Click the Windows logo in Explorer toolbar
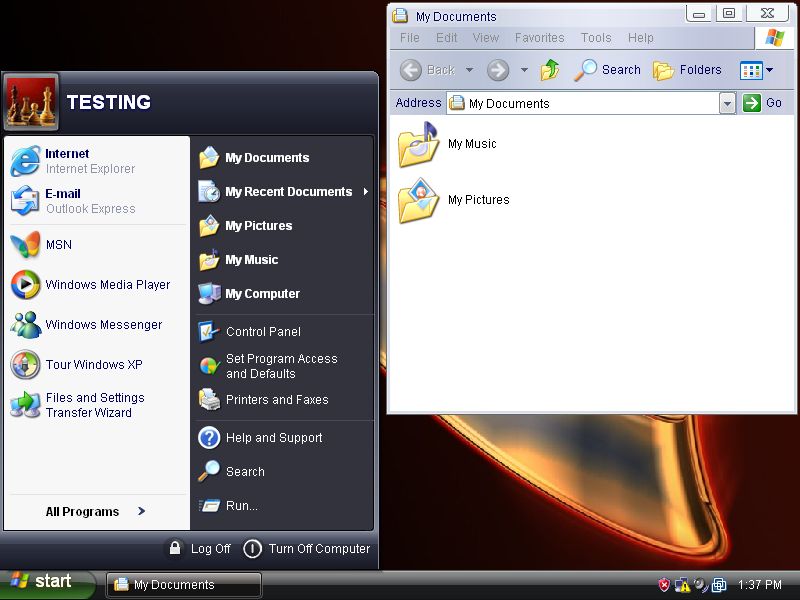Image resolution: width=800 pixels, height=600 pixels. (774, 38)
